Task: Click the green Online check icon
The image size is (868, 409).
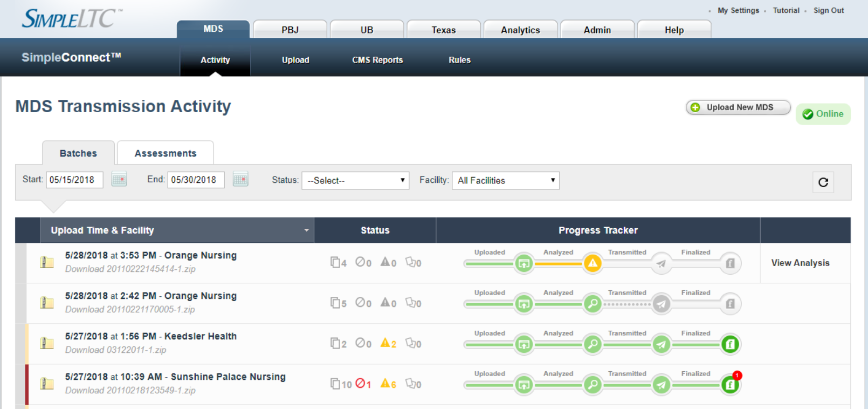Action: [808, 114]
